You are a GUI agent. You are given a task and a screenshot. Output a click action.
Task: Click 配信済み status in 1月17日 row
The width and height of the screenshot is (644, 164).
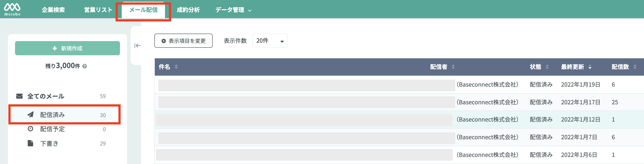[x=541, y=102]
